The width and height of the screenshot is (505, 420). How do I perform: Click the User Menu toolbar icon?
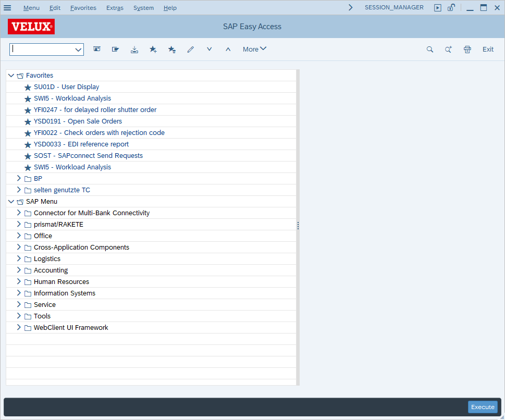(x=97, y=50)
